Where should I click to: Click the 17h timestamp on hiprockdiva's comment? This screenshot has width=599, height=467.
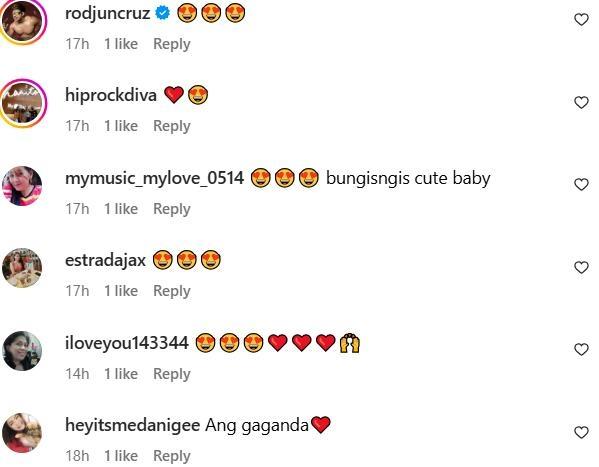tap(77, 126)
